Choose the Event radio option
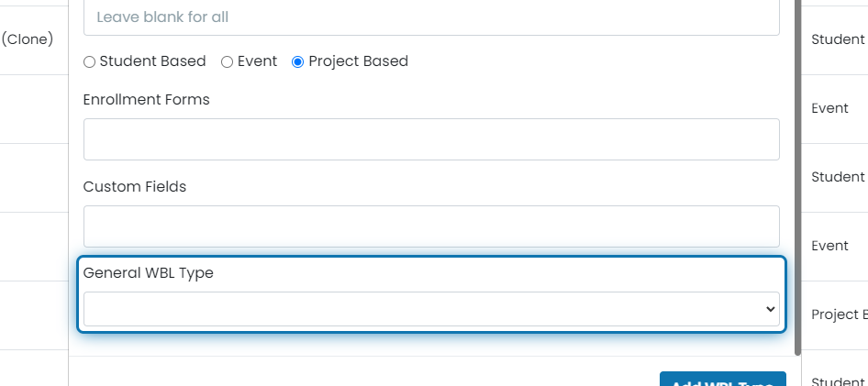 pos(227,62)
